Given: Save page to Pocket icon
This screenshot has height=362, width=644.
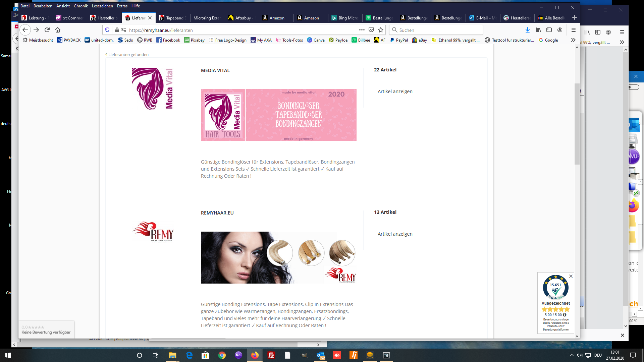Looking at the screenshot, I should (371, 30).
